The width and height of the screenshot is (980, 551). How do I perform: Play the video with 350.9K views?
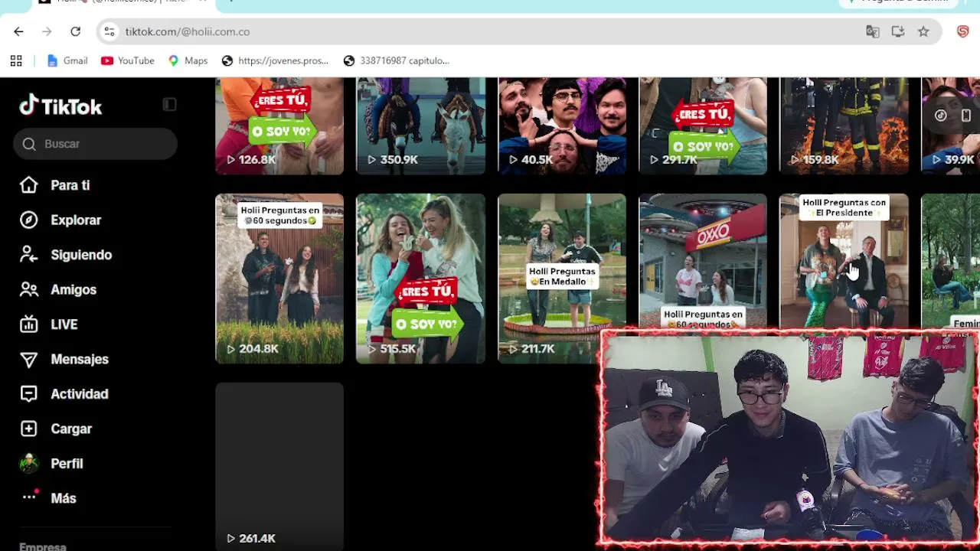(x=420, y=126)
